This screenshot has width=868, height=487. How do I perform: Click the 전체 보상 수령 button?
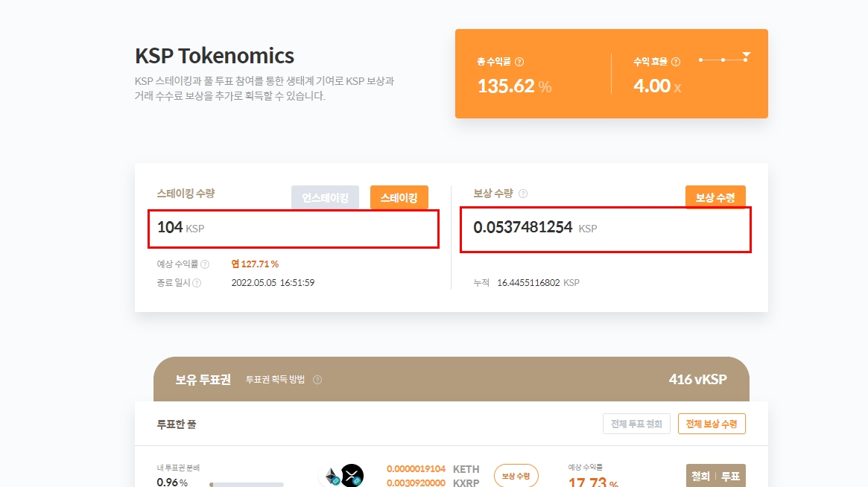point(711,424)
